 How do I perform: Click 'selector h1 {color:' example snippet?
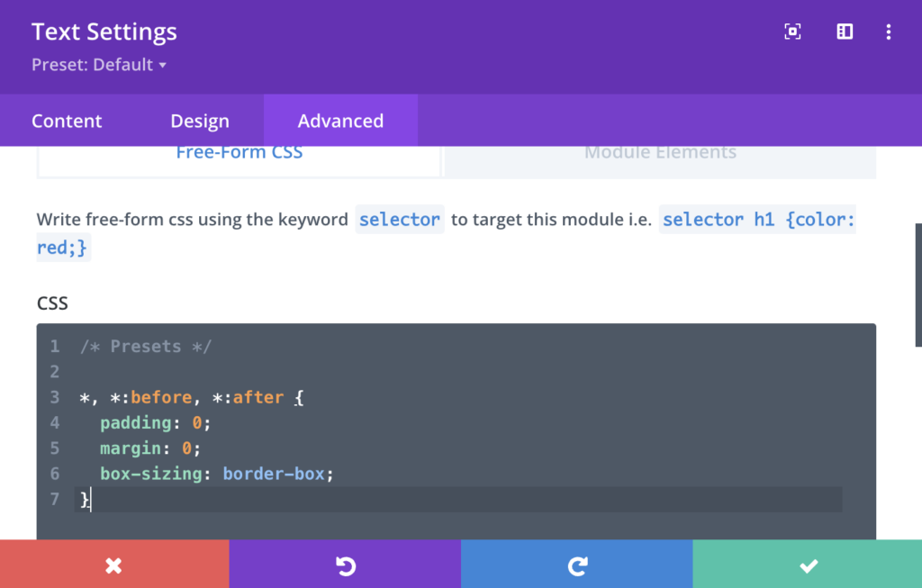coord(758,220)
